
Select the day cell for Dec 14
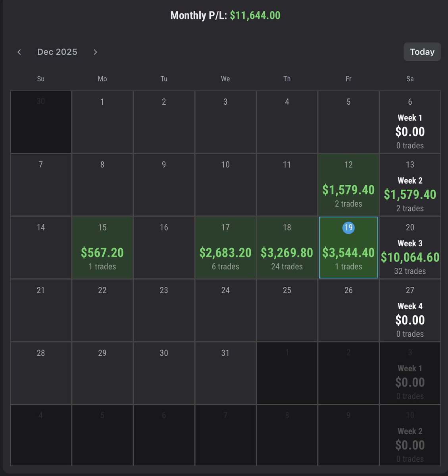41,248
